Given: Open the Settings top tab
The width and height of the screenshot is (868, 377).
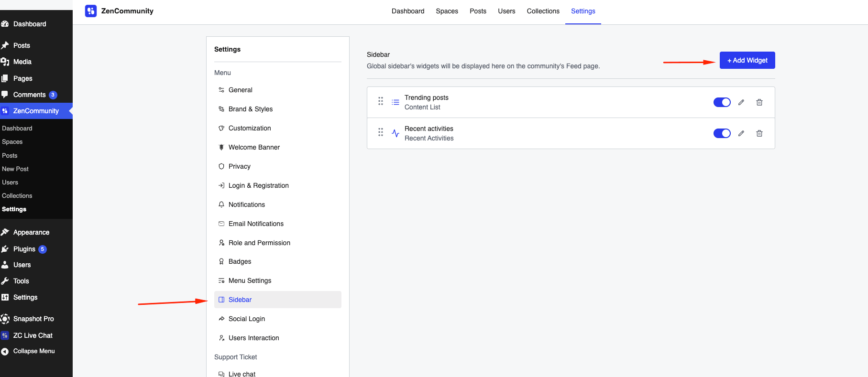Looking at the screenshot, I should click(x=583, y=11).
